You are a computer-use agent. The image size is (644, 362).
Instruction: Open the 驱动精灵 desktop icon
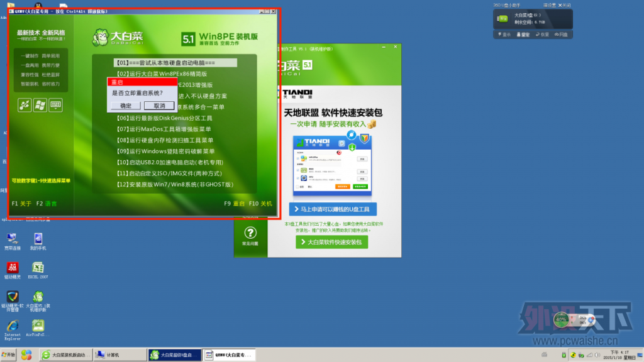click(x=13, y=270)
